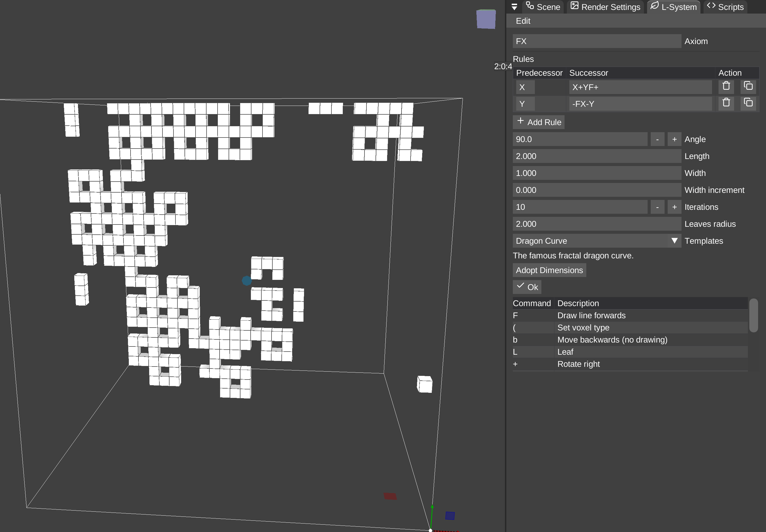Open the Scripts tab

tap(725, 7)
